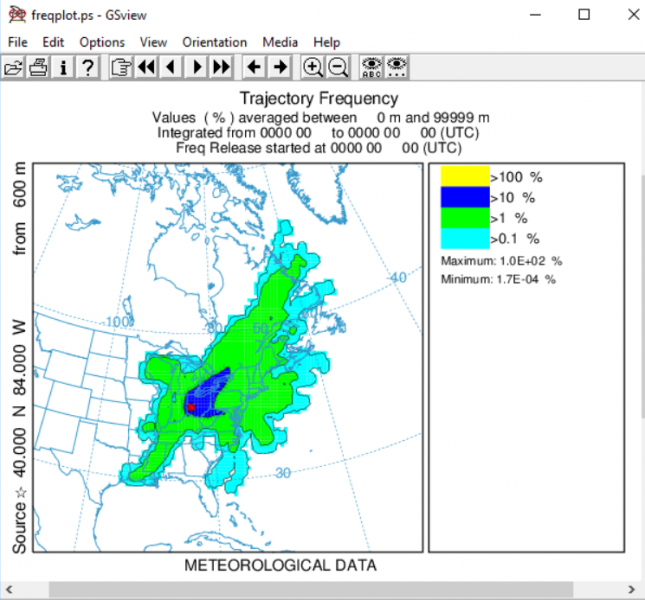Go to next page arrow

coord(197,67)
